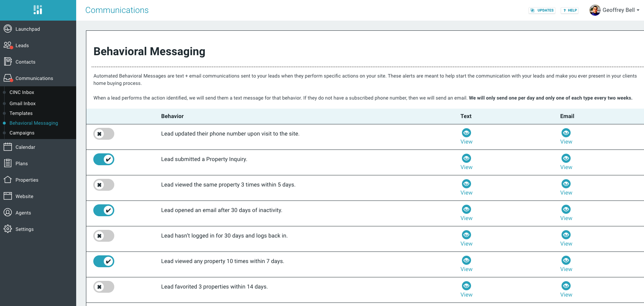The image size is (644, 306).
Task: Enable the phone number updated behavior toggle
Action: [x=104, y=134]
